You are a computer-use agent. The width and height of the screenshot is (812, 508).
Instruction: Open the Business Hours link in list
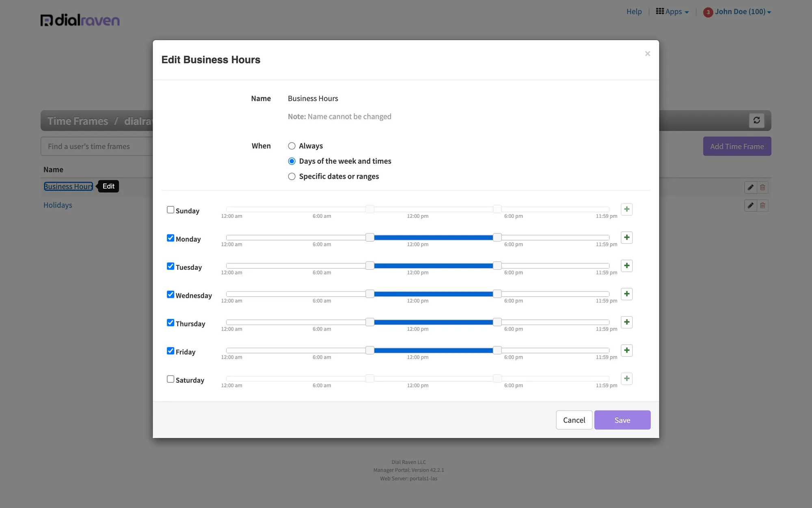(68, 187)
